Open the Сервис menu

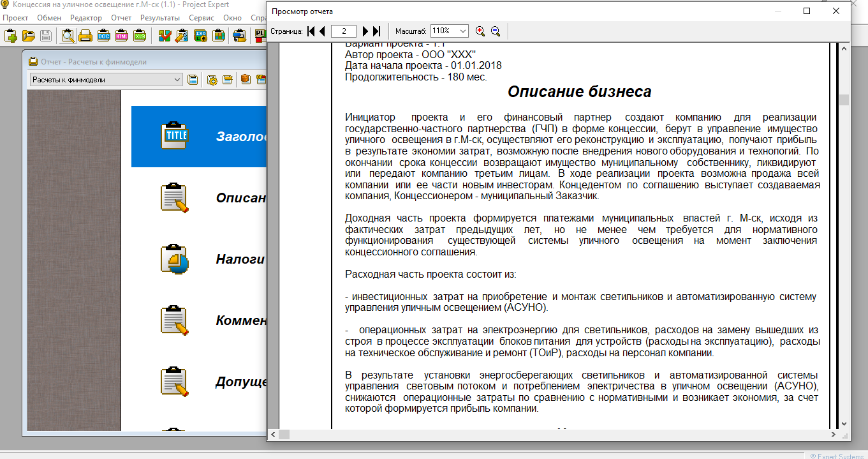pyautogui.click(x=202, y=17)
